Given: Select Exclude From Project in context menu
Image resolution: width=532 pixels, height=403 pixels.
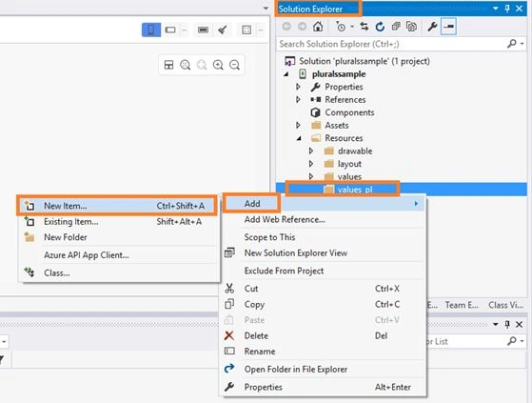Looking at the screenshot, I should point(284,271).
